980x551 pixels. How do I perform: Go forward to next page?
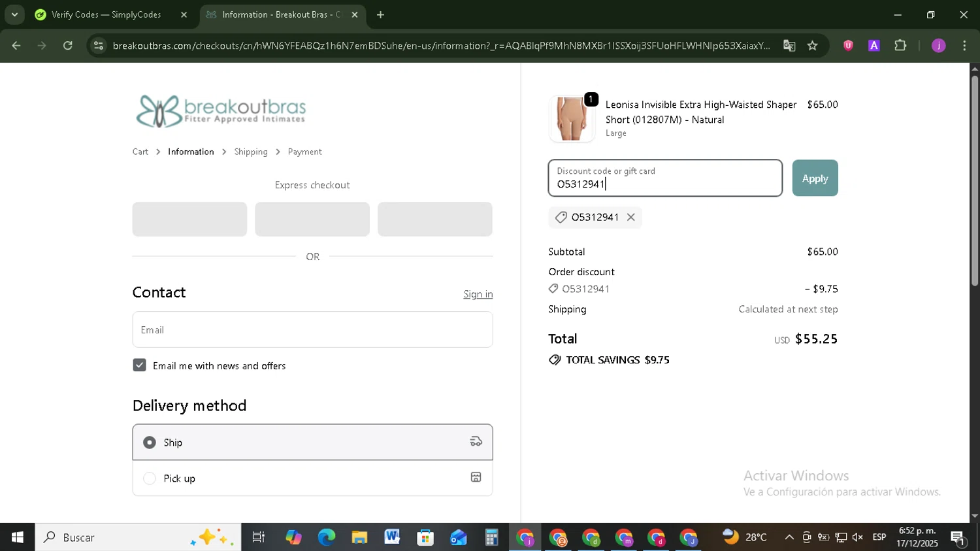(42, 46)
